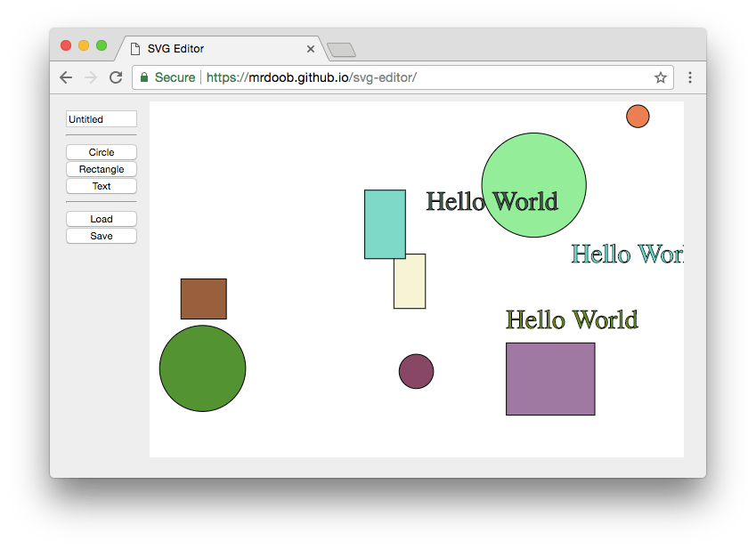
Task: Click the Untitled document name field
Action: [x=101, y=118]
